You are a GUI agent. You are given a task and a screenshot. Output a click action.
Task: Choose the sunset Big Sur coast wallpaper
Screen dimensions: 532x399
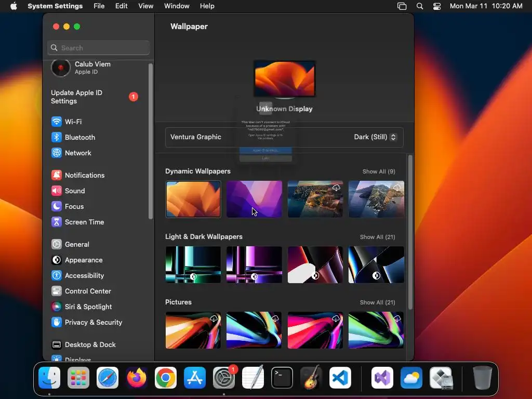click(x=315, y=199)
